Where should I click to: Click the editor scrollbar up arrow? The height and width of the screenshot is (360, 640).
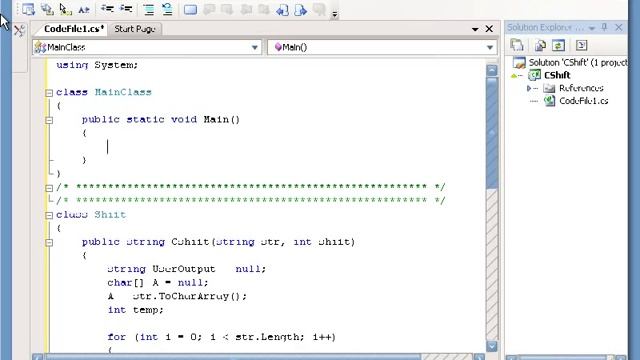pos(492,70)
